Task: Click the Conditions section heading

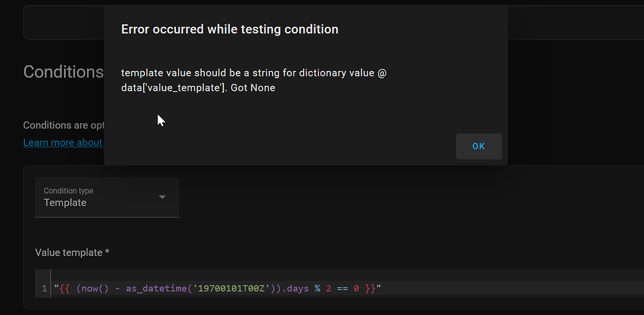Action: pyautogui.click(x=63, y=72)
